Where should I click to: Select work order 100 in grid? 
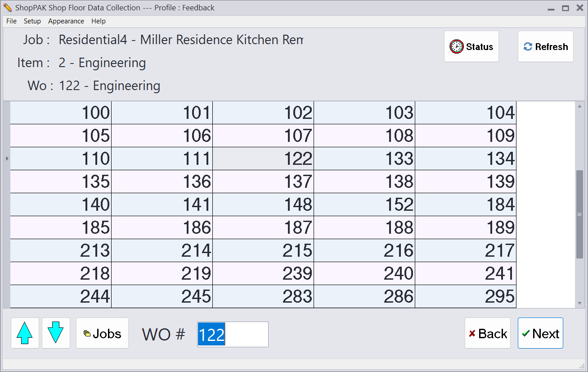[x=61, y=113]
